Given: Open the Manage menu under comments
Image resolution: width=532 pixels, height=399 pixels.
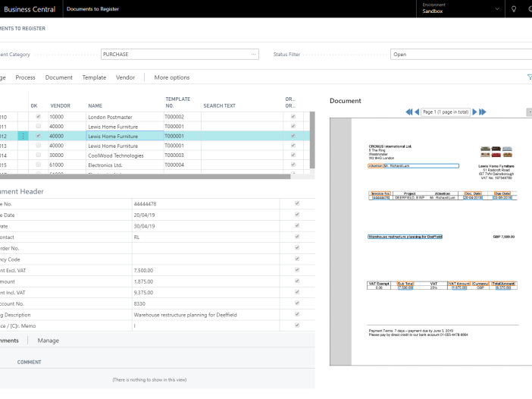Looking at the screenshot, I should pyautogui.click(x=49, y=341).
